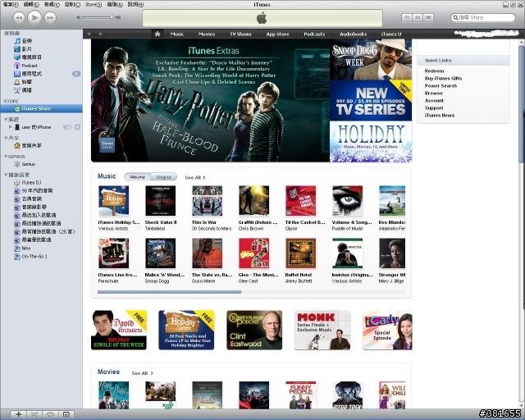Open the Music store tab
The height and width of the screenshot is (420, 525).
tap(177, 34)
